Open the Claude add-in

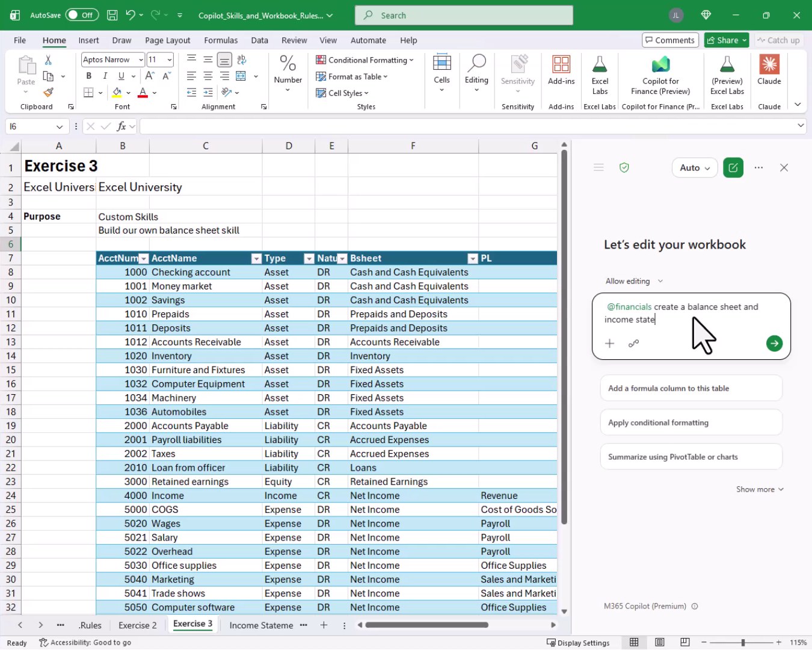click(x=769, y=70)
